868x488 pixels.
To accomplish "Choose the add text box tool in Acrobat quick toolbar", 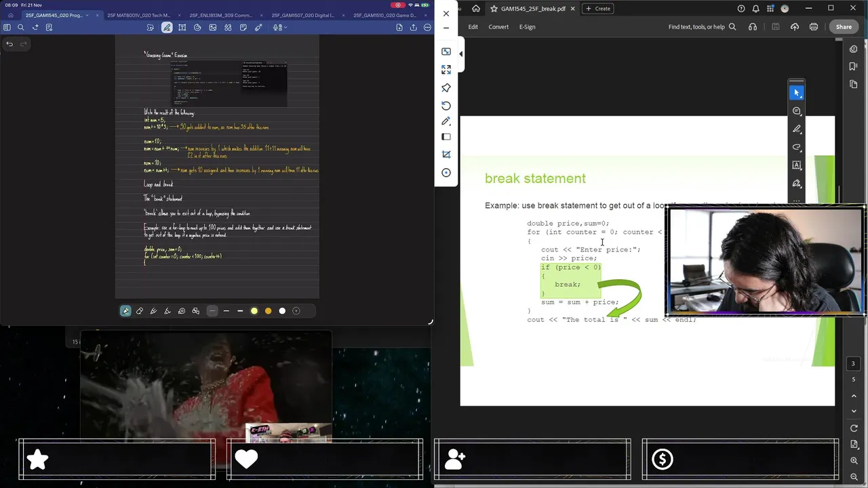I will [797, 165].
